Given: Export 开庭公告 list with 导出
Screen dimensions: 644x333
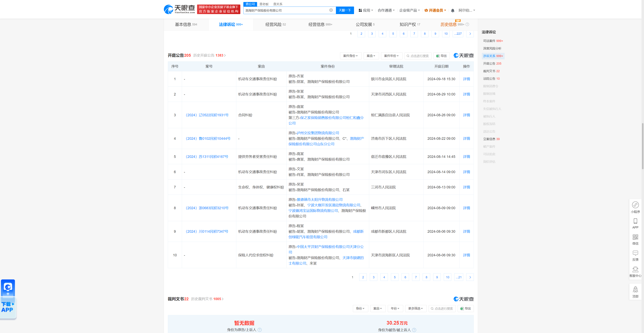Looking at the screenshot, I should 442,56.
